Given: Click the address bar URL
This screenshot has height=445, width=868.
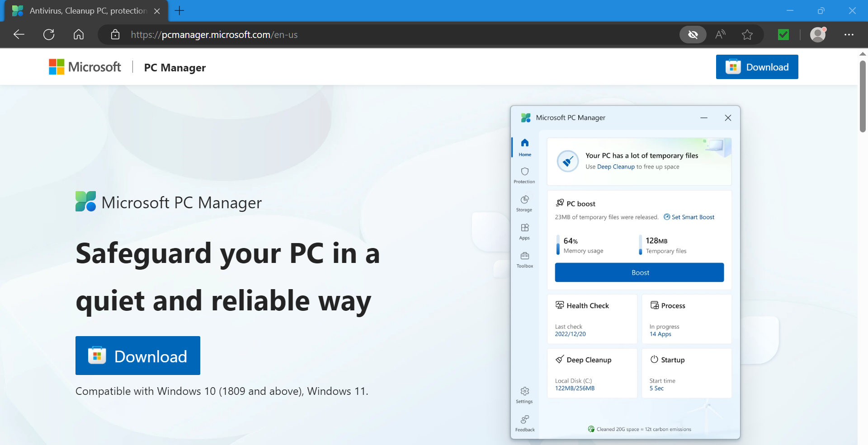Looking at the screenshot, I should point(214,34).
